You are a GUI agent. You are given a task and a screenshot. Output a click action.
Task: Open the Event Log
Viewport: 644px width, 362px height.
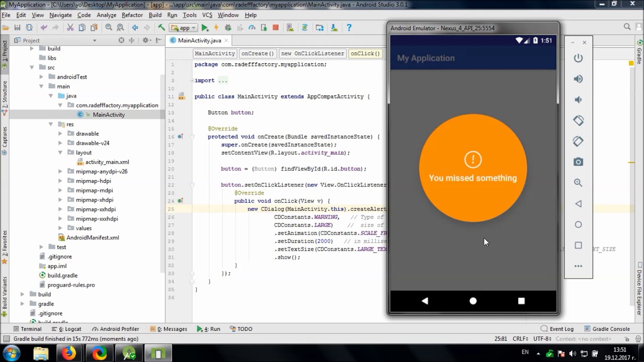[557, 329]
